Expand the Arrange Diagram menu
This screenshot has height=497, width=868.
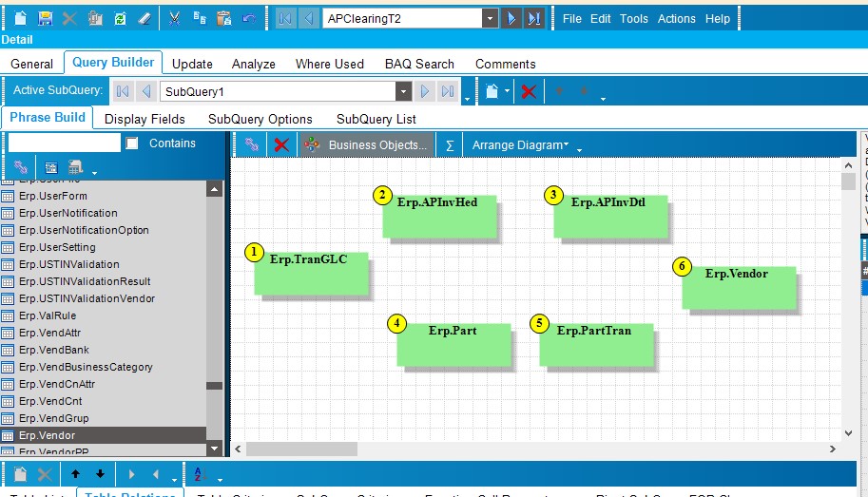[520, 145]
